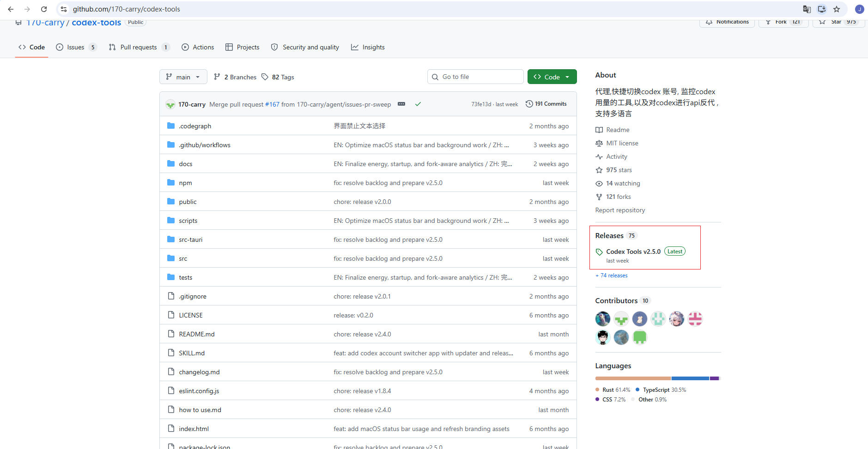Open the Issues tab

coord(76,47)
